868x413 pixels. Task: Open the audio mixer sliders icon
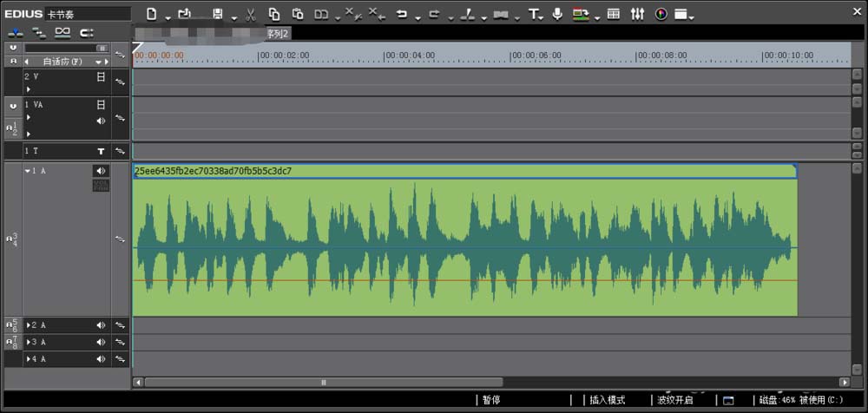(638, 14)
